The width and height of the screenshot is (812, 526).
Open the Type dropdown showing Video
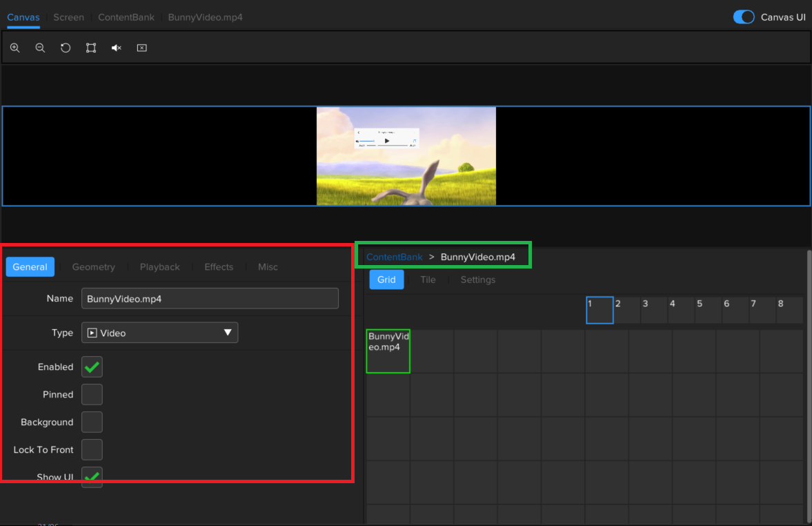click(159, 333)
